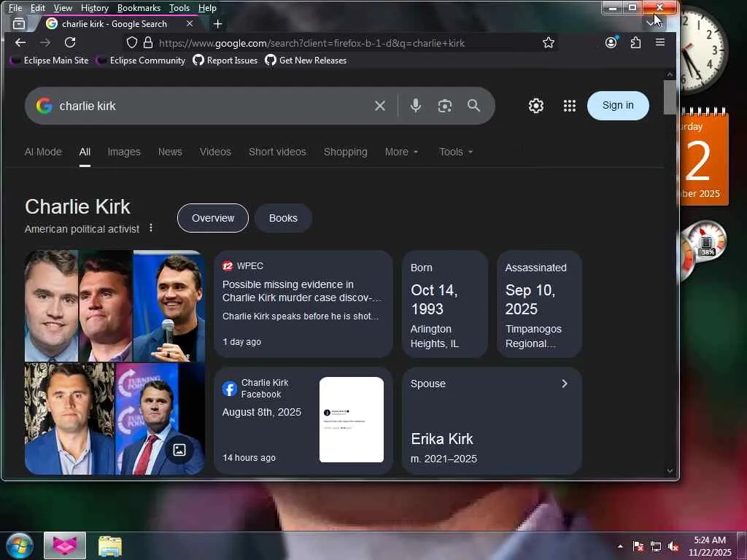Open the History menu
The height and width of the screenshot is (560, 747).
tap(94, 7)
